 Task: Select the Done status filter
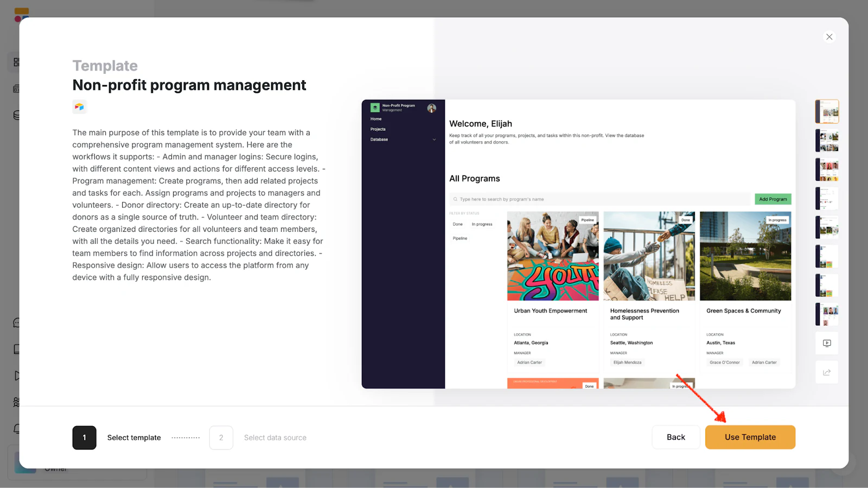tap(458, 224)
